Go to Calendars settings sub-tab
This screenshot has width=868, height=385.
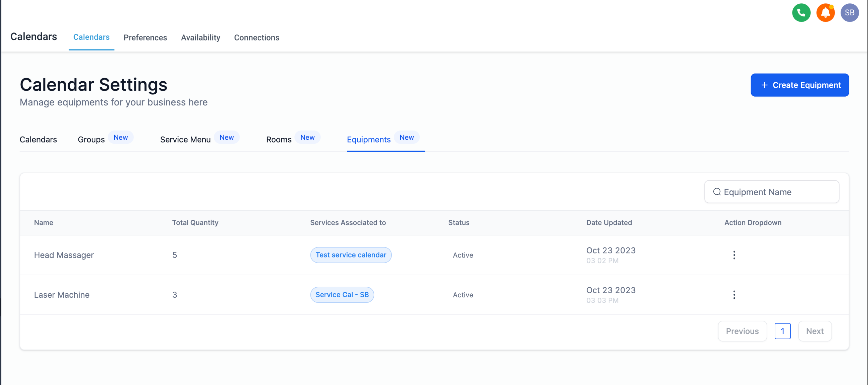tap(38, 140)
